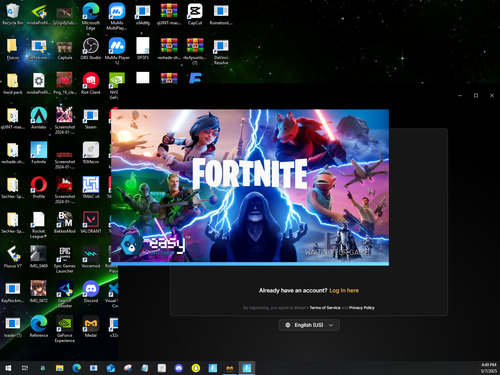The height and width of the screenshot is (375, 500).
Task: Open the BakkesMod desktop shortcut
Action: coord(65,222)
